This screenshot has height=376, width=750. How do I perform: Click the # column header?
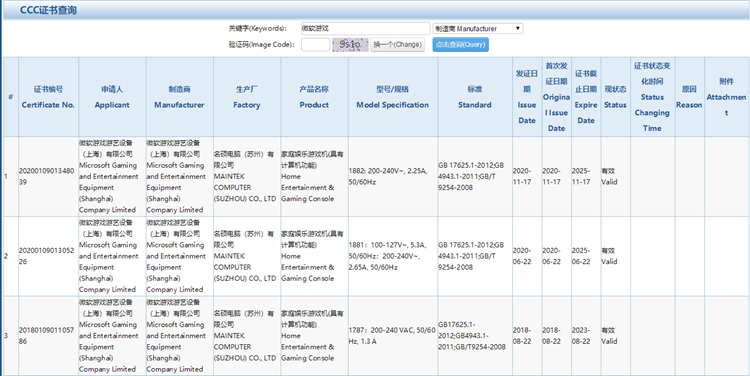tap(11, 97)
